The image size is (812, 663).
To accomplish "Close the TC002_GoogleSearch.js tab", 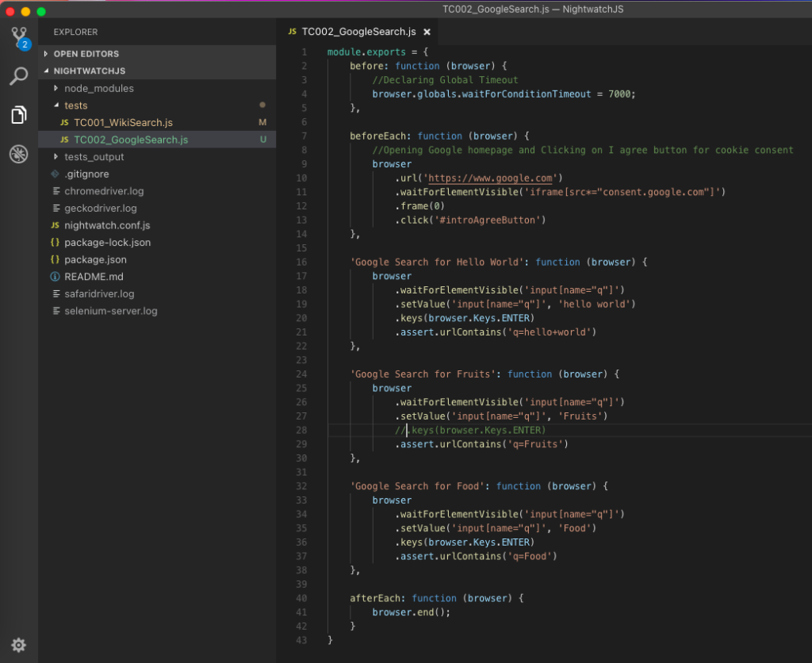I will (427, 32).
